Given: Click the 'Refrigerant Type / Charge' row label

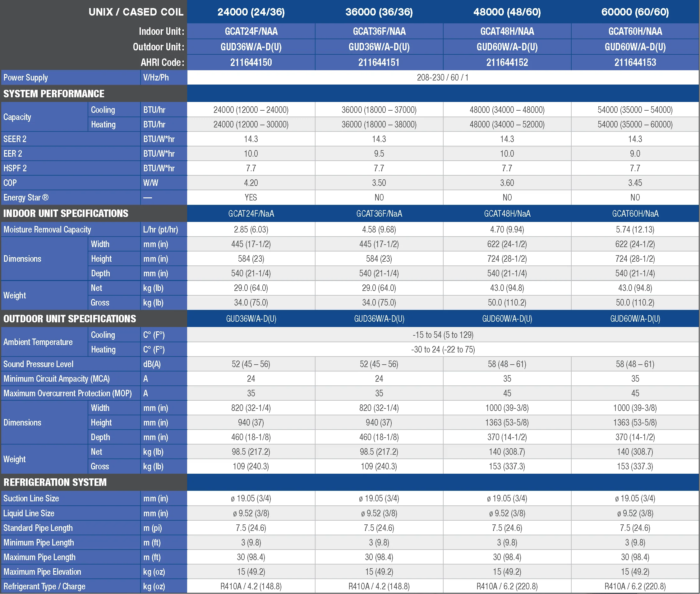Looking at the screenshot, I should pyautogui.click(x=44, y=586).
